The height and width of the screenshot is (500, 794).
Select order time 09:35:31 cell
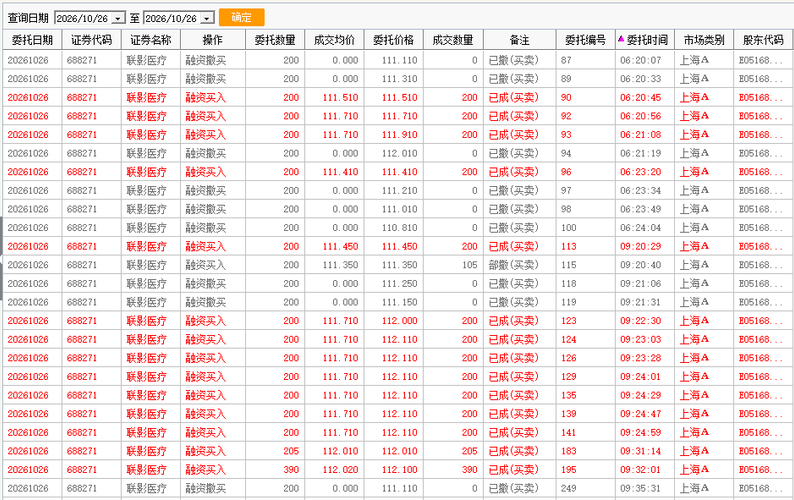click(645, 489)
